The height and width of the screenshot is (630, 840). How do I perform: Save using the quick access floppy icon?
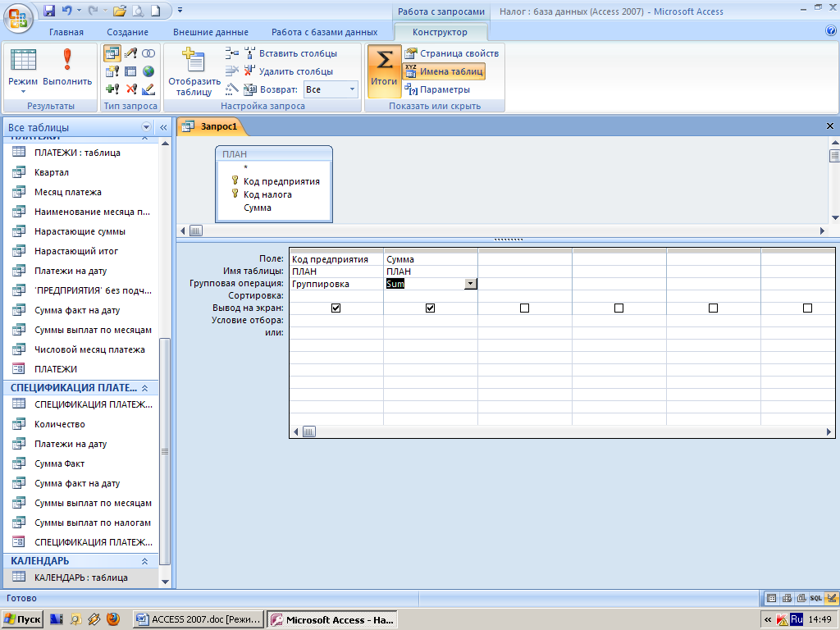[49, 10]
